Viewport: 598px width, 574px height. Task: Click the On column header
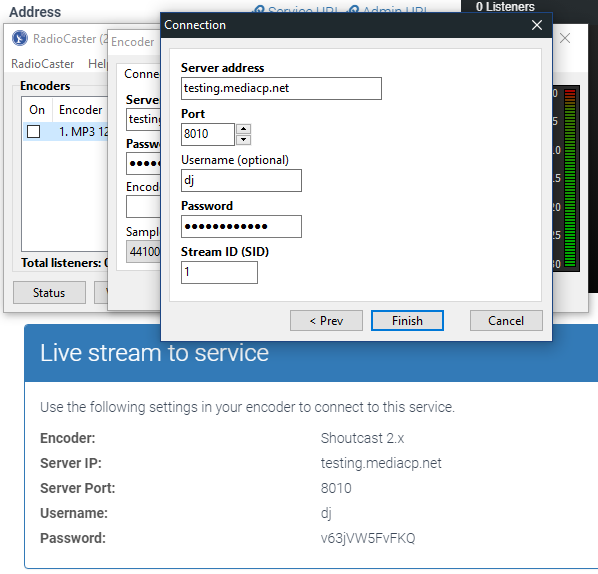(37, 110)
